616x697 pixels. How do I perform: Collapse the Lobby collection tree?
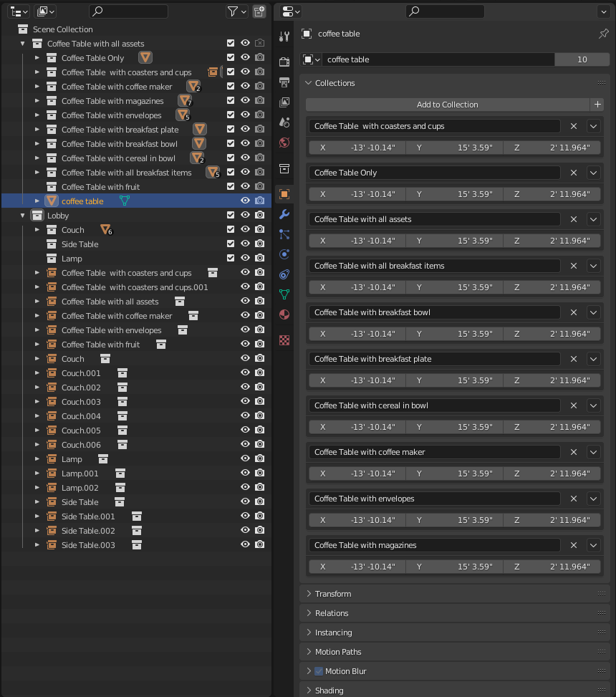23,216
